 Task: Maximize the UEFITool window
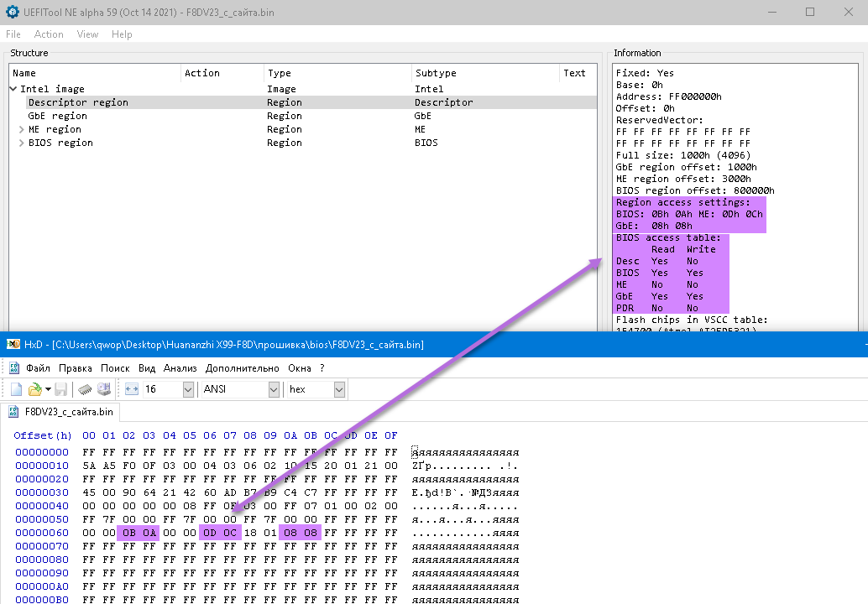(x=810, y=12)
